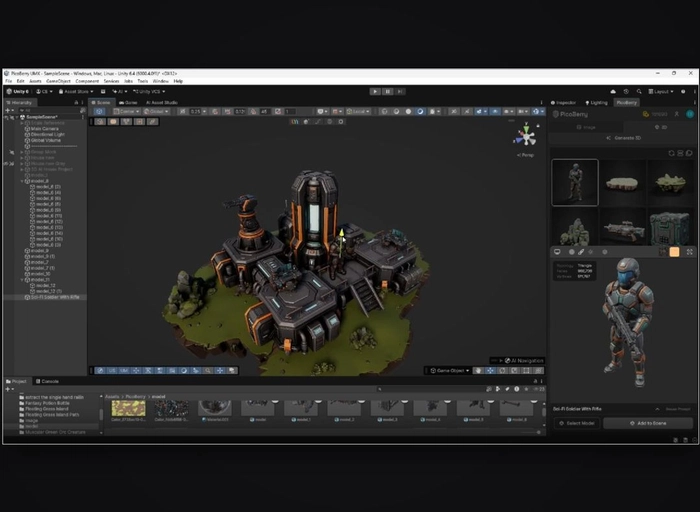This screenshot has height=512, width=700.
Task: Click the cloud services icon
Action: click(x=613, y=92)
